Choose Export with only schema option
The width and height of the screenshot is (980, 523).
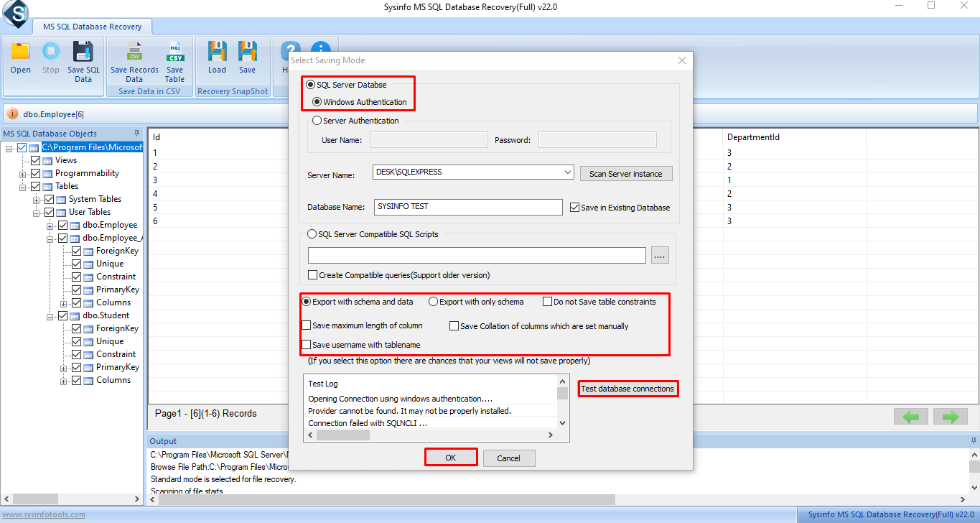coord(433,302)
